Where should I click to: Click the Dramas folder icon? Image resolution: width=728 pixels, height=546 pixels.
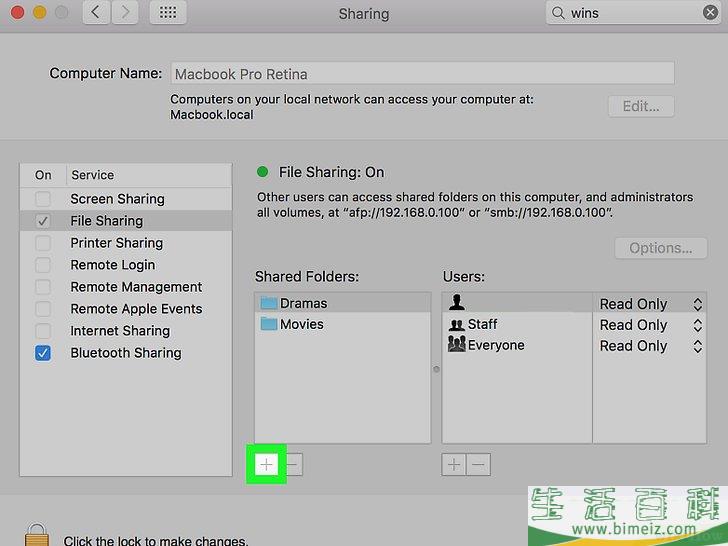click(269, 303)
